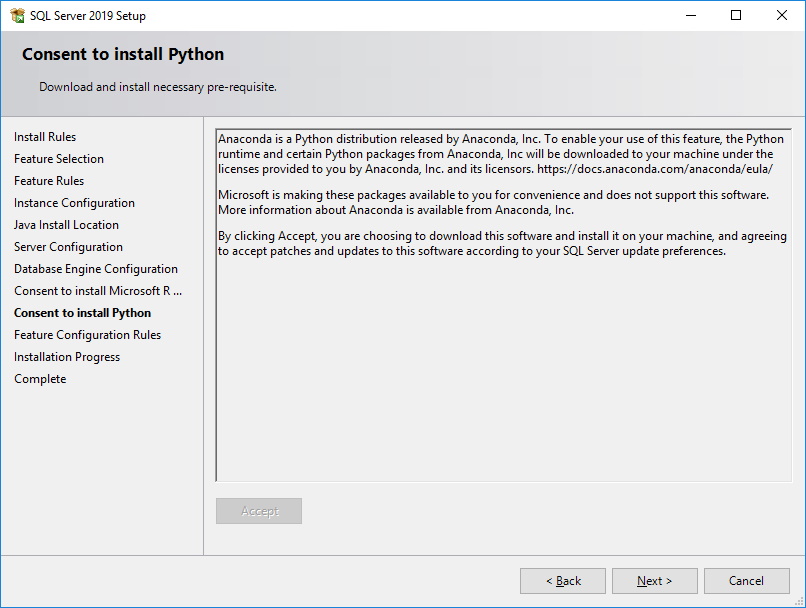Maximize the setup window

(736, 15)
